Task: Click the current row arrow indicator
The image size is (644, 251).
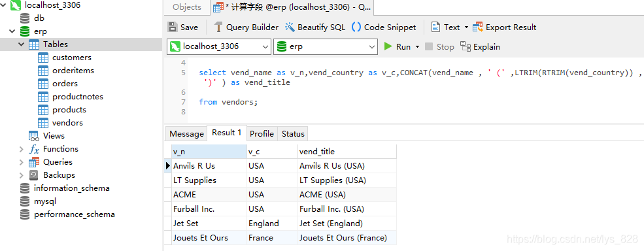Action: pyautogui.click(x=167, y=166)
